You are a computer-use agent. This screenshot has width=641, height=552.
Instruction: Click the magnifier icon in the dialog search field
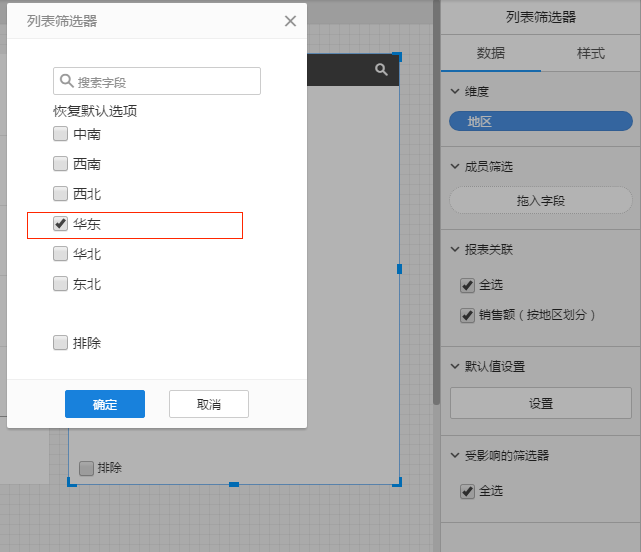point(66,81)
